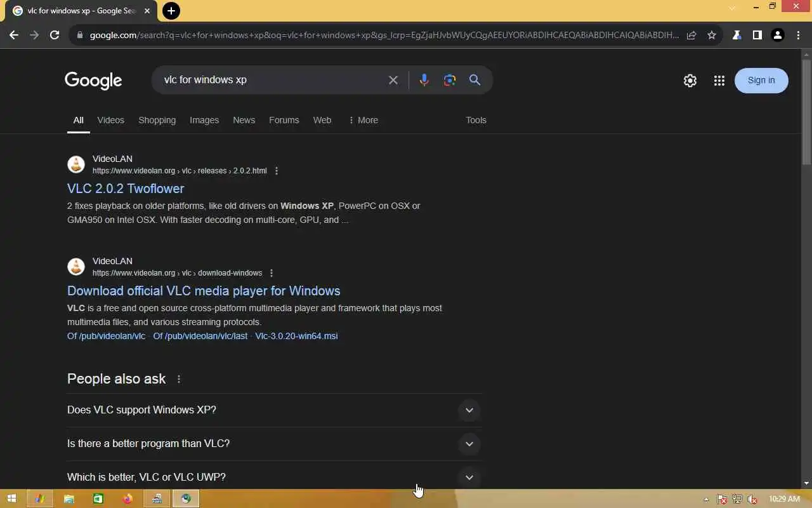Click the Google logo
The height and width of the screenshot is (508, 812).
tap(93, 81)
